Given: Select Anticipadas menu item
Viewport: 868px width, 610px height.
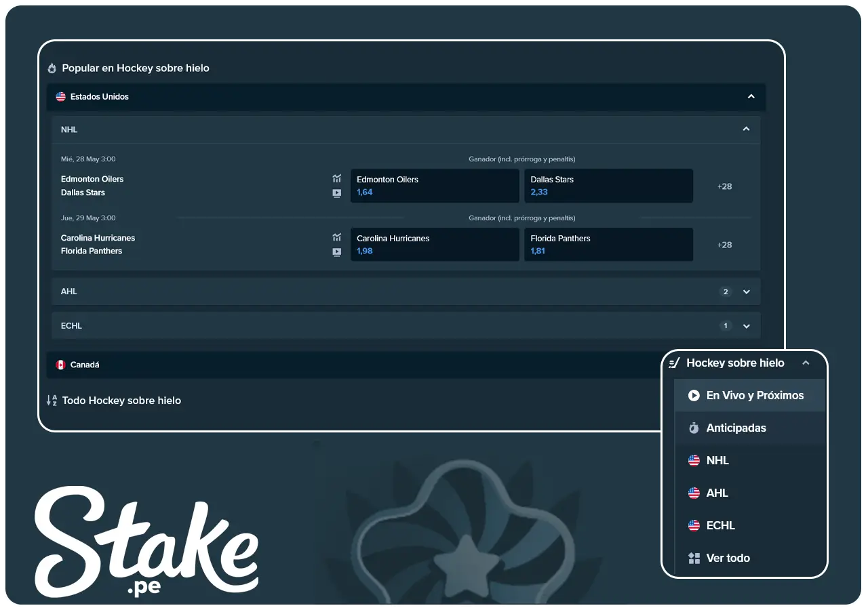Looking at the screenshot, I should pos(749,428).
